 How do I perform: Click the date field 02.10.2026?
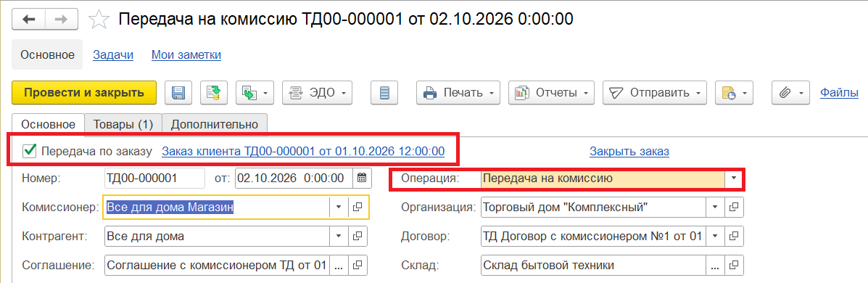[294, 179]
